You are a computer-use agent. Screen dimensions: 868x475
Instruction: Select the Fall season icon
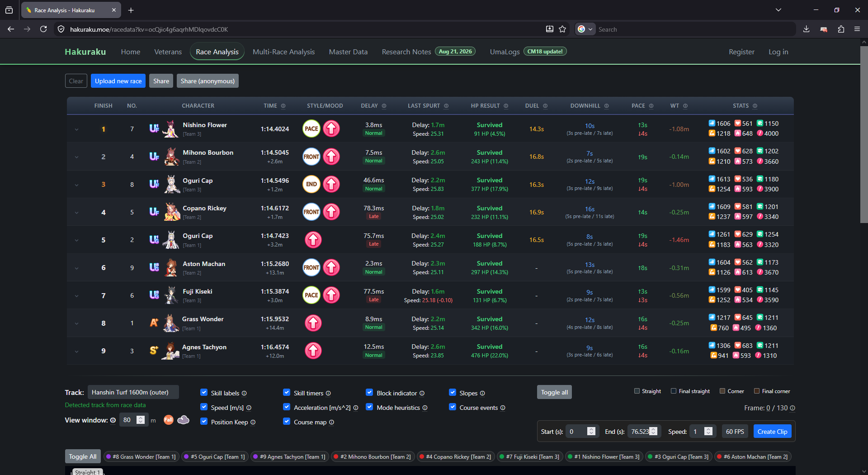pos(168,420)
